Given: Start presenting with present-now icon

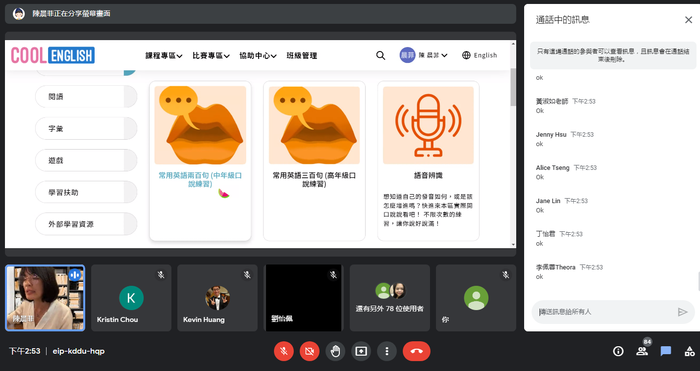Looking at the screenshot, I should coord(361,351).
